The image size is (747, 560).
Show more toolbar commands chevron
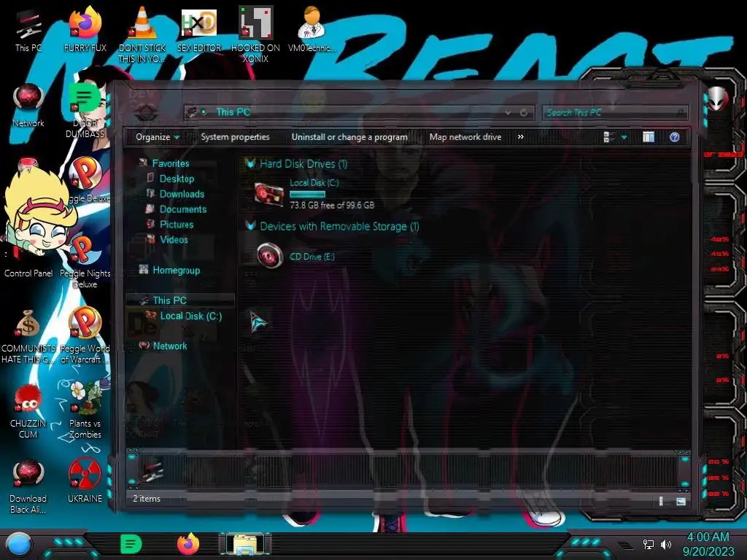click(x=521, y=136)
